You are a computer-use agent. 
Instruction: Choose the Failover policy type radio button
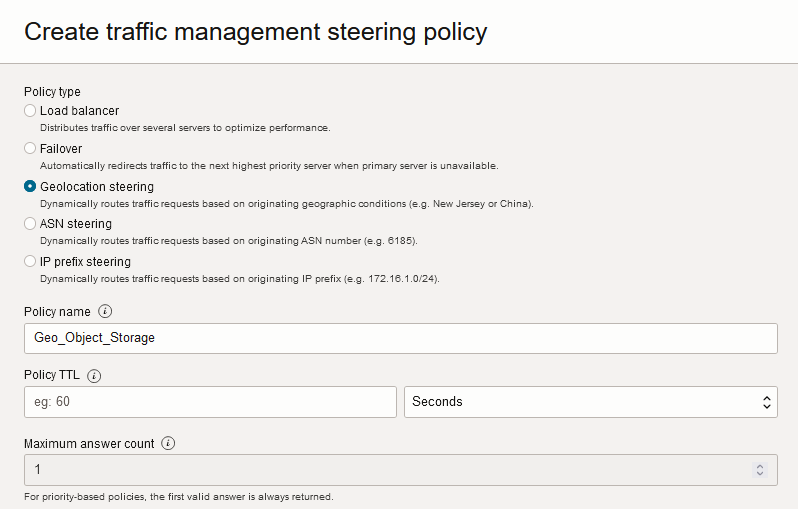(x=30, y=148)
